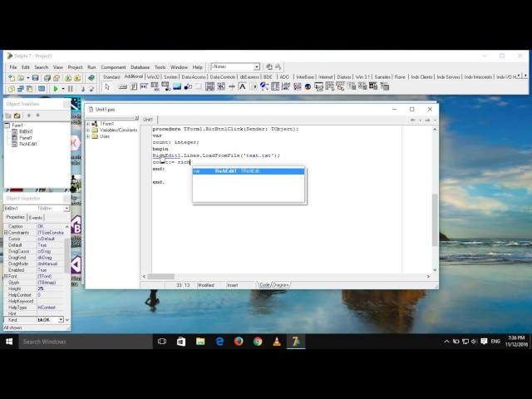
Task: Select RichEdit1 in Object TreeView
Action: 28,144
